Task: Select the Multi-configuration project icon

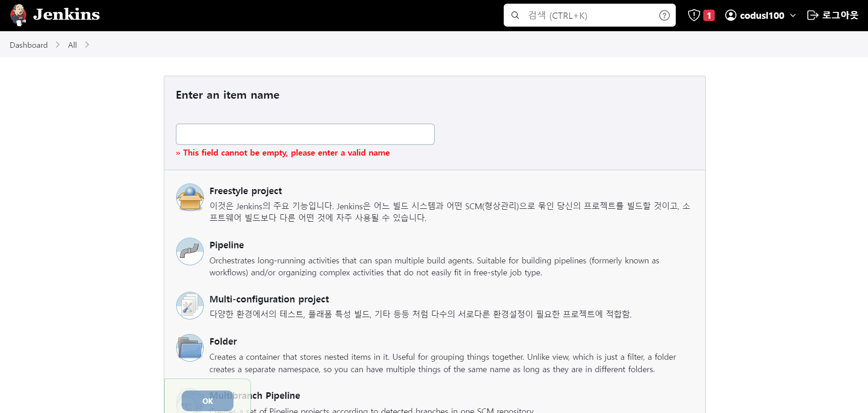Action: pos(190,306)
